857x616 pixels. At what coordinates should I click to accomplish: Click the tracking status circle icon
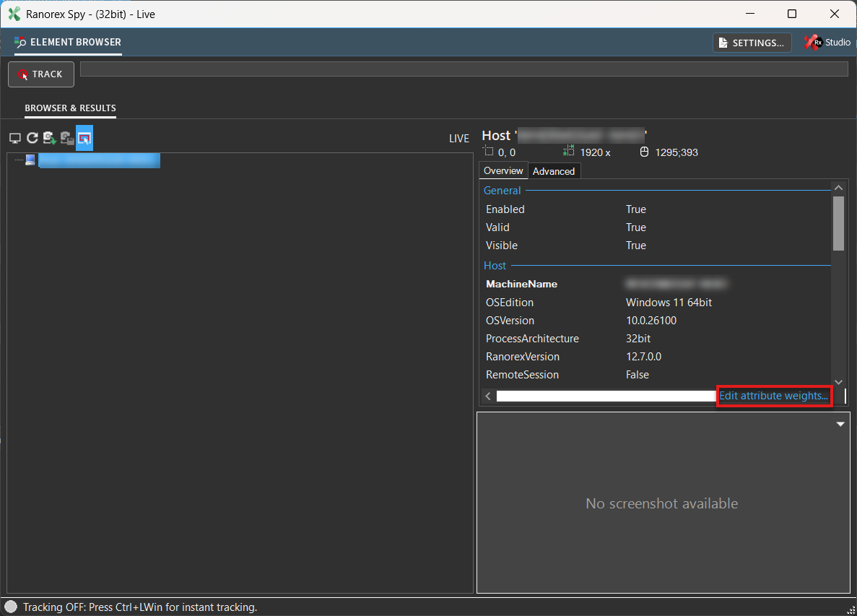click(x=10, y=607)
